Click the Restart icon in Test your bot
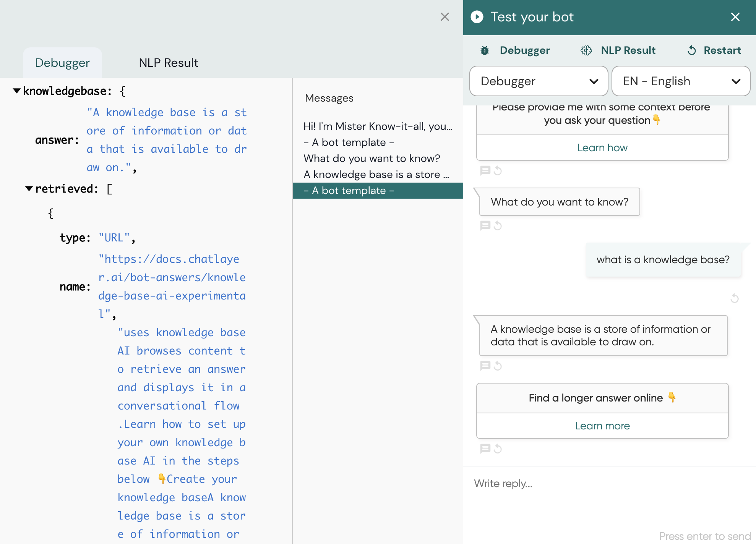Image resolution: width=756 pixels, height=544 pixels. pyautogui.click(x=692, y=50)
